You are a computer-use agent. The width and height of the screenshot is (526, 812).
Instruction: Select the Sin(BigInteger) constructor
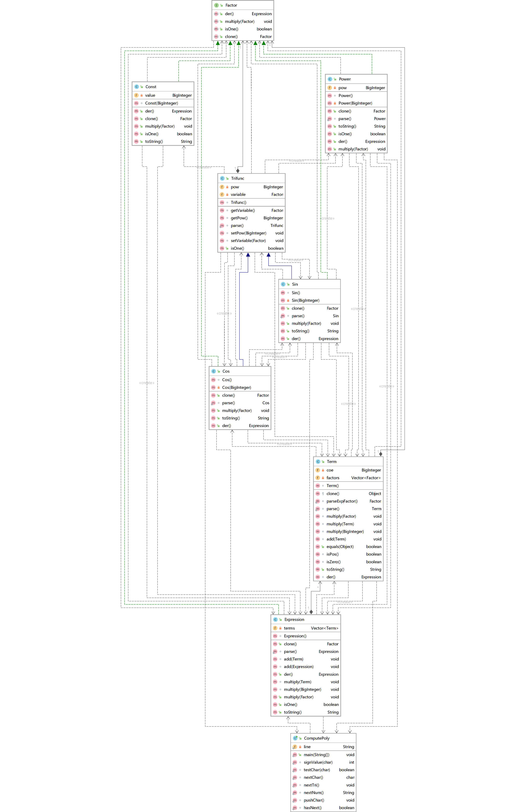point(305,300)
